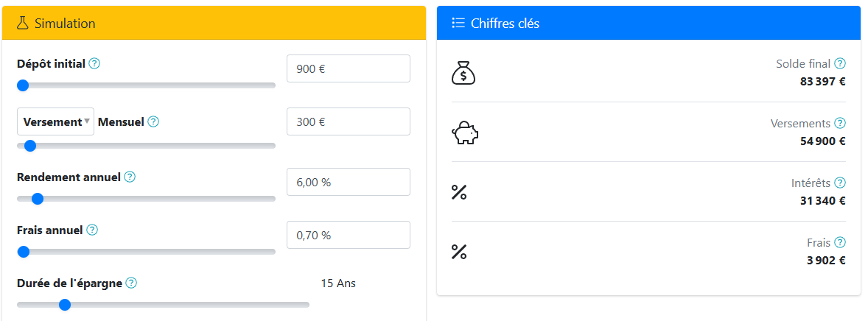Click the Rendement annuel slider handle

click(x=37, y=199)
